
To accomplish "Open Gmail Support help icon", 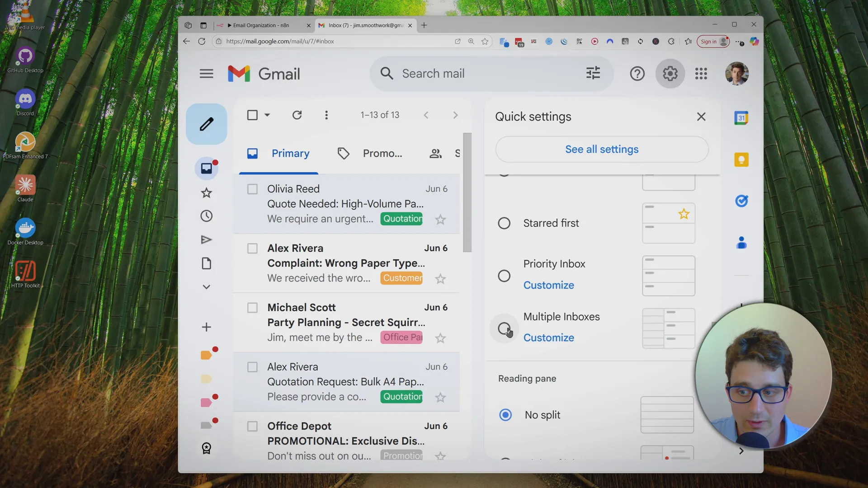I will [x=637, y=74].
